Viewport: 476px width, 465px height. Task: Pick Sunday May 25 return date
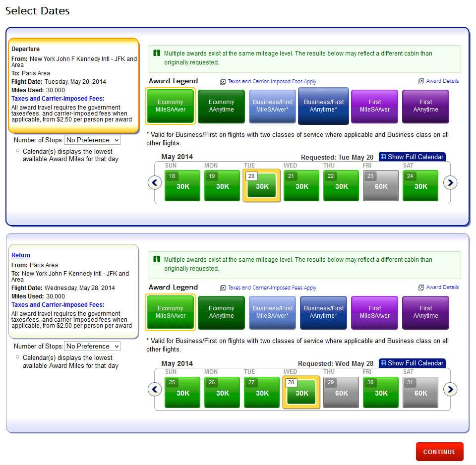point(182,392)
